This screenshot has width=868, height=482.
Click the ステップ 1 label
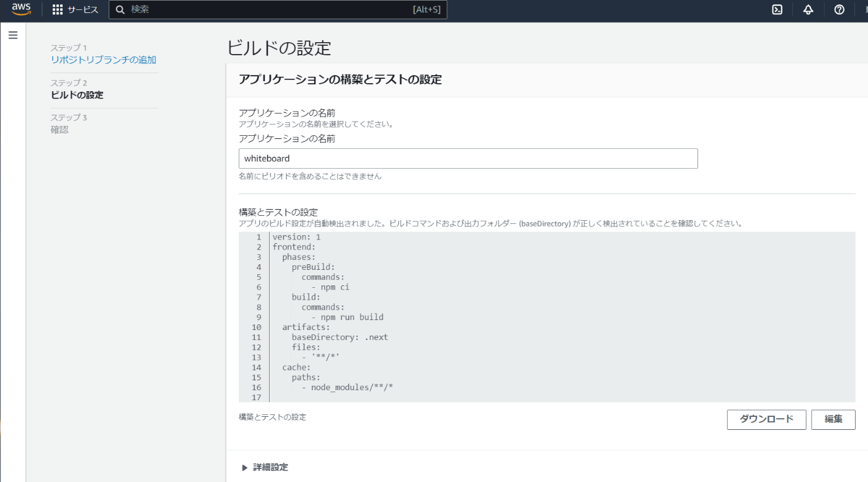point(69,48)
